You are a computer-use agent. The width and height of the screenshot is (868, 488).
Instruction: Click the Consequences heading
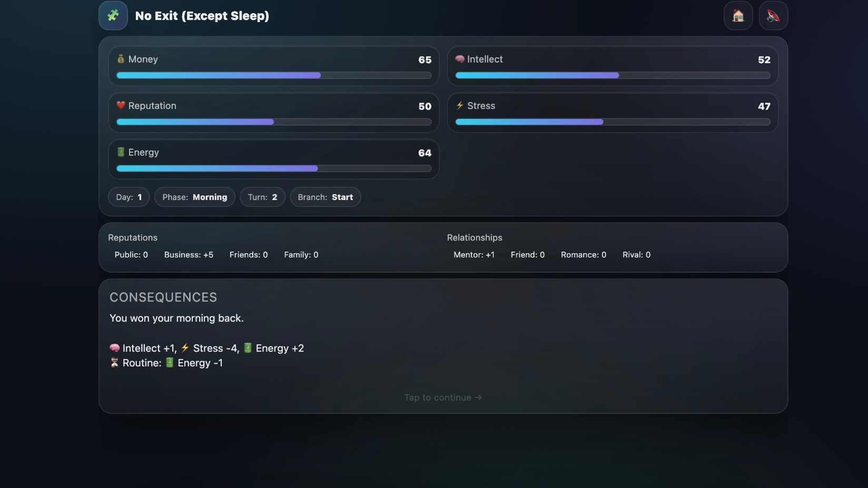pyautogui.click(x=163, y=297)
